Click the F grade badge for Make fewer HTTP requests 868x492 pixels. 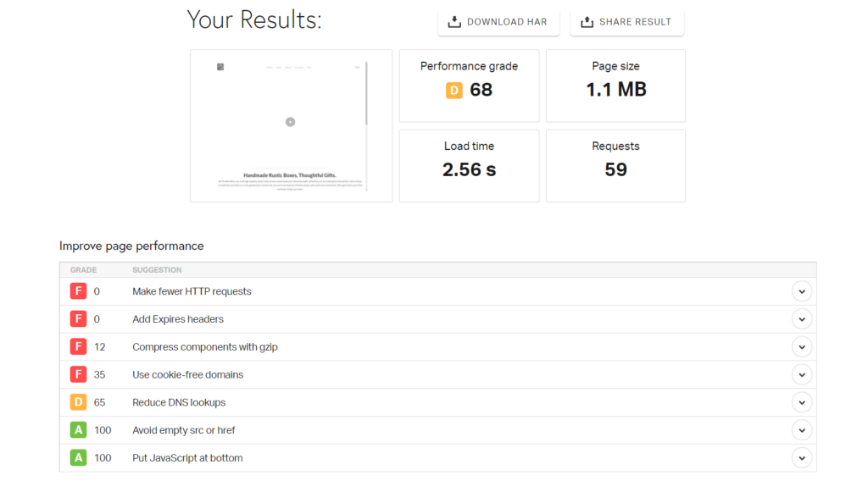click(x=78, y=291)
